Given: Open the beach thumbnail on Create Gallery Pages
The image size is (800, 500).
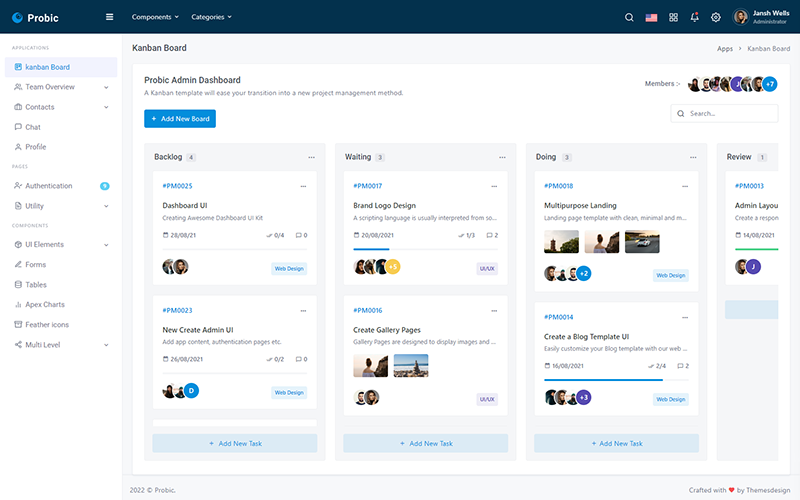Looking at the screenshot, I should pyautogui.click(x=411, y=365).
